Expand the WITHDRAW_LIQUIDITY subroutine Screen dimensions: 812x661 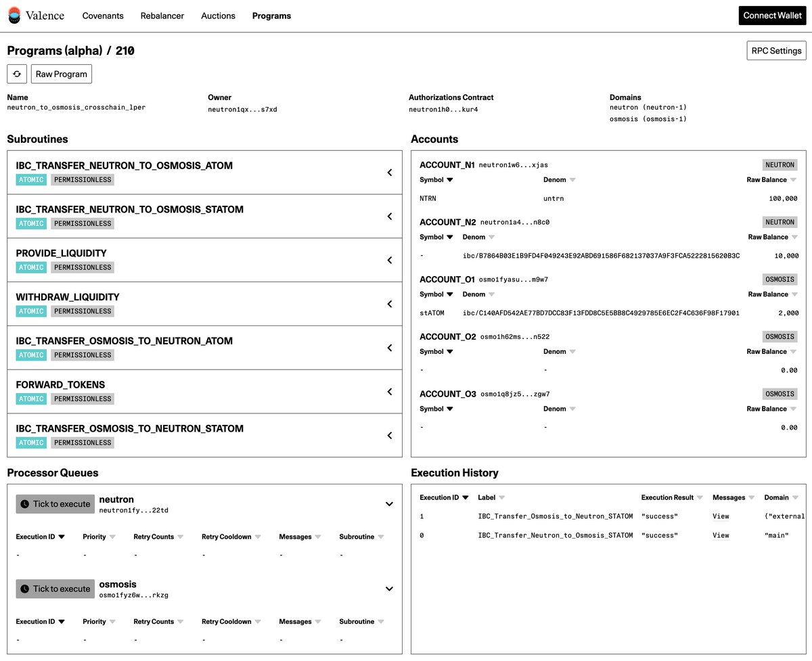[389, 304]
